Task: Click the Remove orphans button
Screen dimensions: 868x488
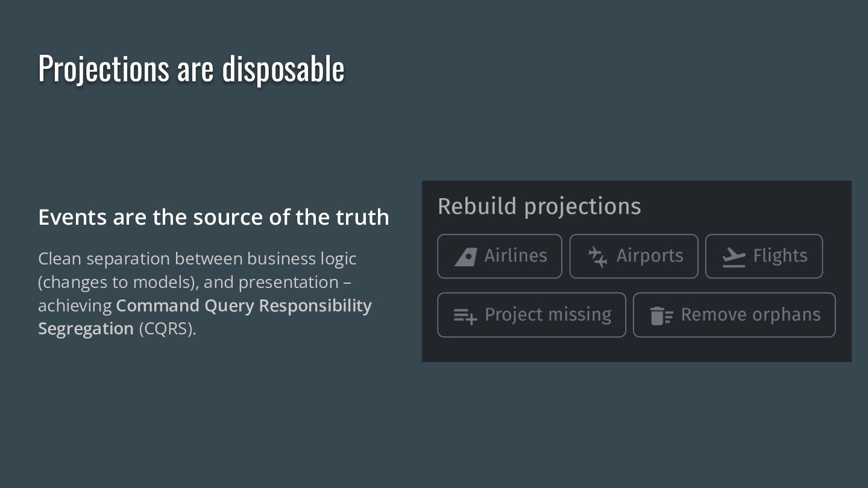Action: (734, 315)
